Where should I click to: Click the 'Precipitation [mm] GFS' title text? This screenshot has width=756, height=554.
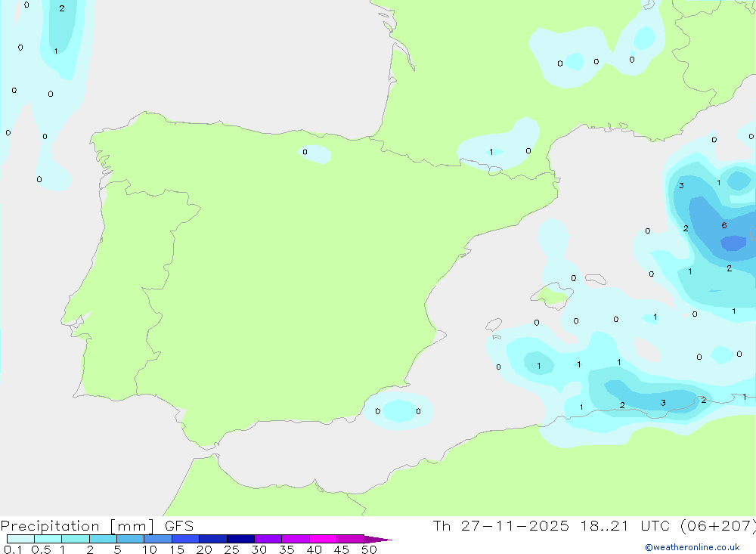pyautogui.click(x=97, y=526)
